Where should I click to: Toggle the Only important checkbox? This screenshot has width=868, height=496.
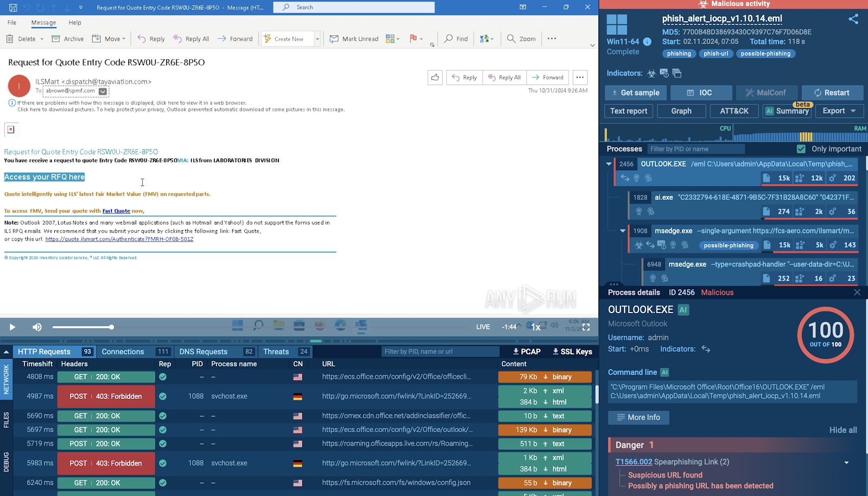pyautogui.click(x=801, y=149)
